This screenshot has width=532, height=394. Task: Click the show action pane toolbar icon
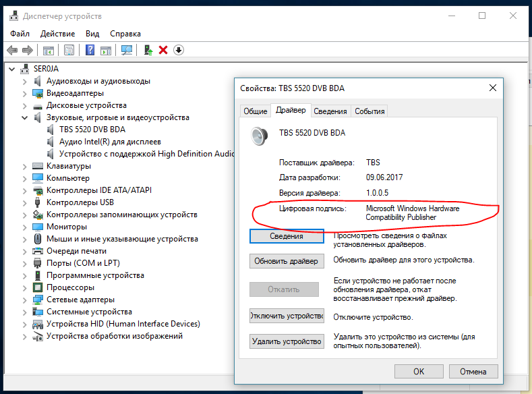pos(106,51)
